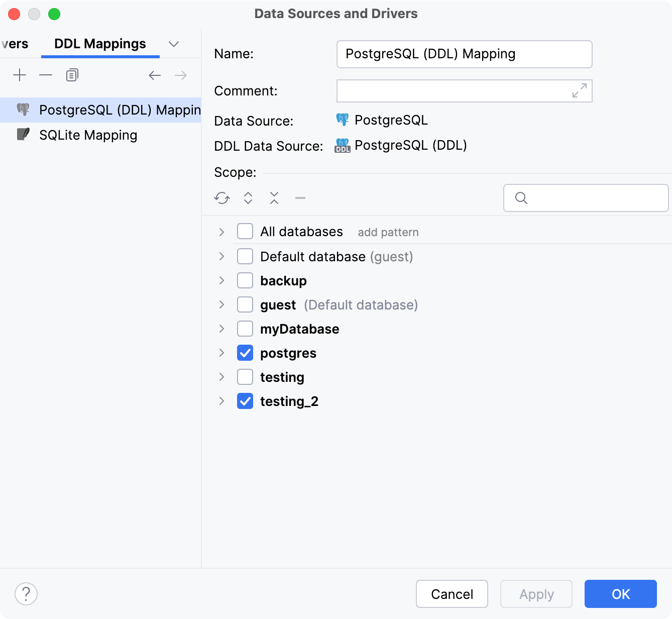672x619 pixels.
Task: Refresh the scope objects list
Action: 221,198
